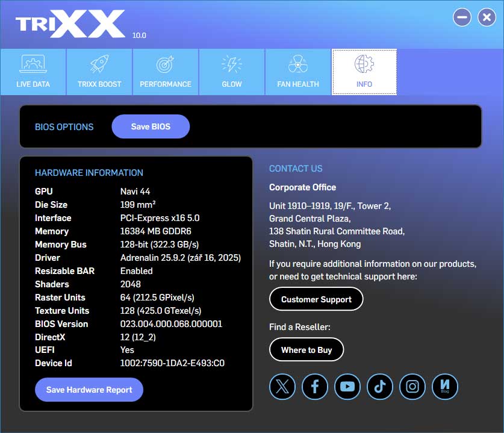Visit Sapphire's X social media icon
This screenshot has width=504, height=433.
pyautogui.click(x=282, y=387)
